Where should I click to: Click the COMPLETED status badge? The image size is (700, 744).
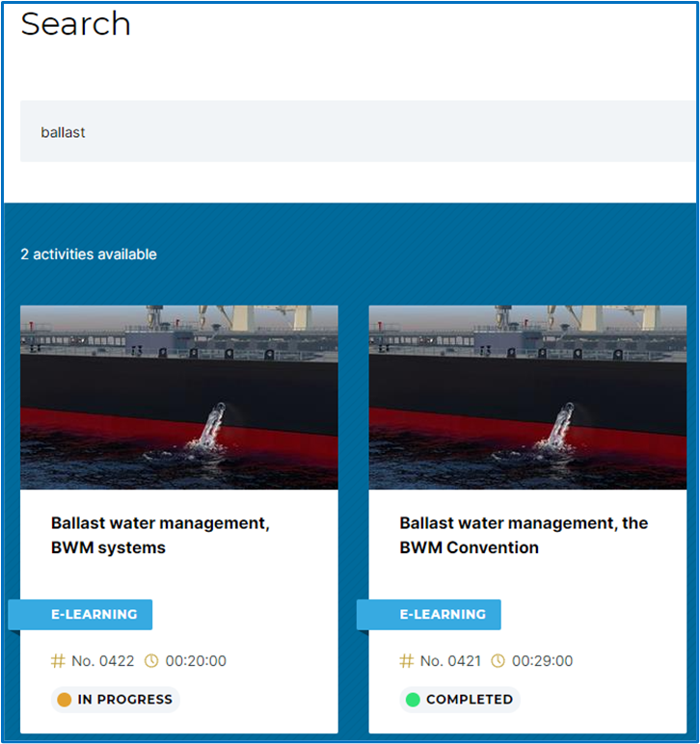coord(460,700)
